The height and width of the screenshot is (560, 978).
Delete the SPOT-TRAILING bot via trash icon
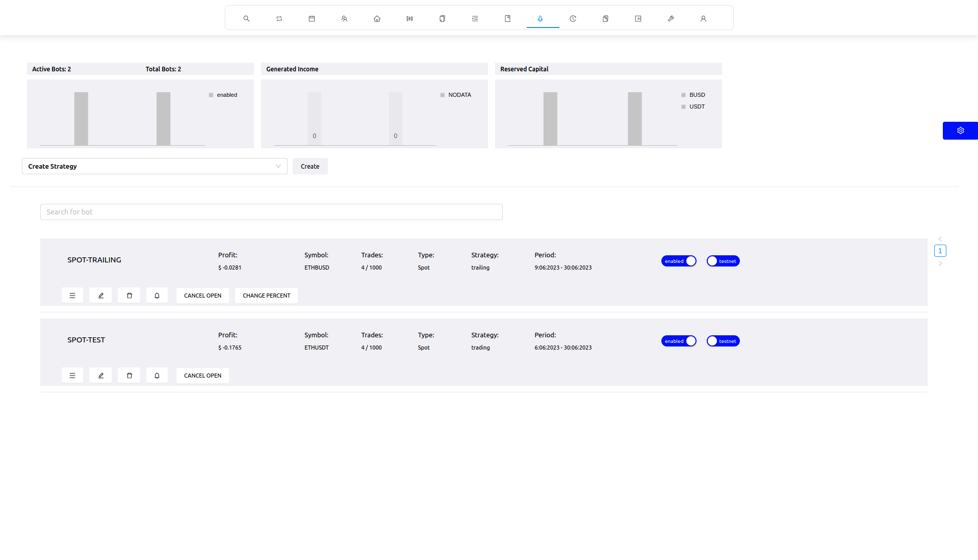click(x=129, y=296)
